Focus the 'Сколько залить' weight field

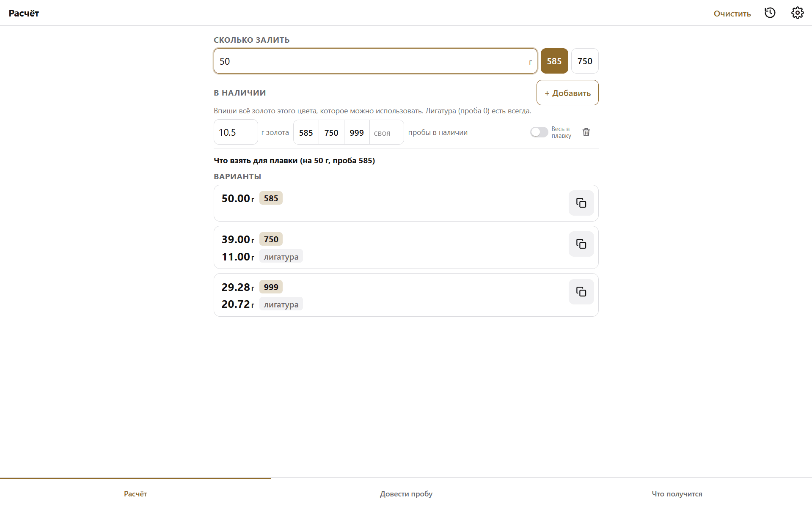coord(375,61)
